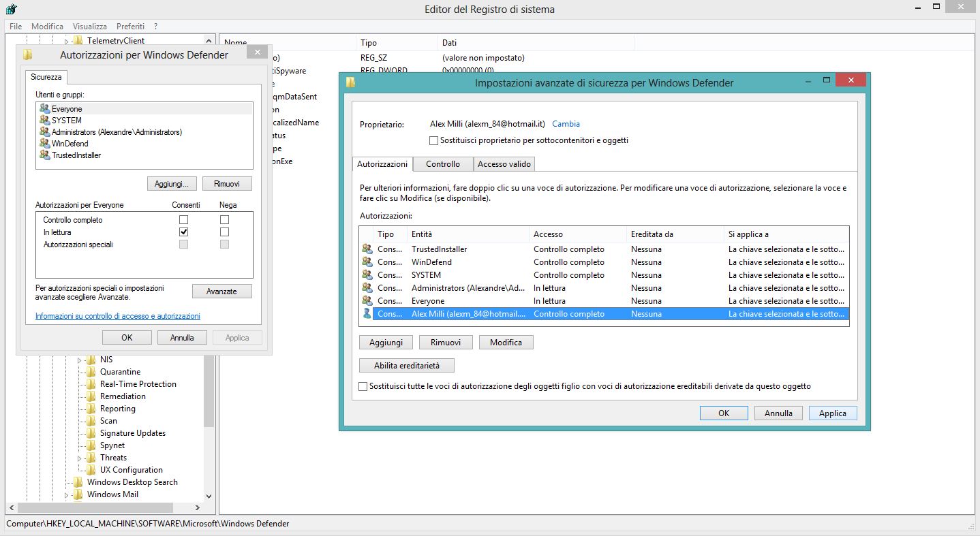Expand the NIS registry key

point(80,360)
